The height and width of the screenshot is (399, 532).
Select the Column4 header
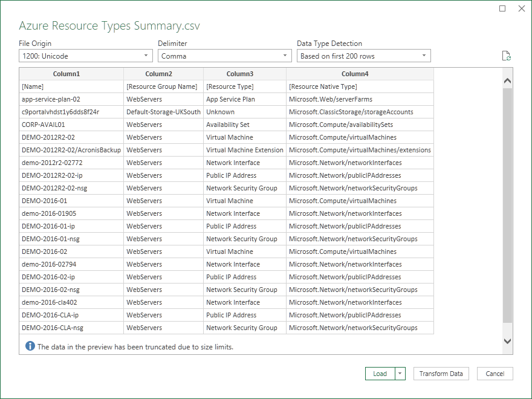click(x=360, y=74)
